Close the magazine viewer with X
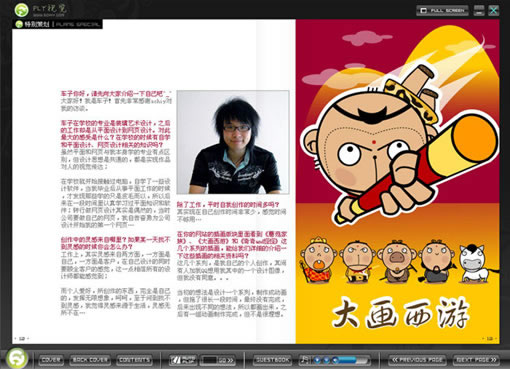This screenshot has height=369, width=510. click(x=493, y=10)
